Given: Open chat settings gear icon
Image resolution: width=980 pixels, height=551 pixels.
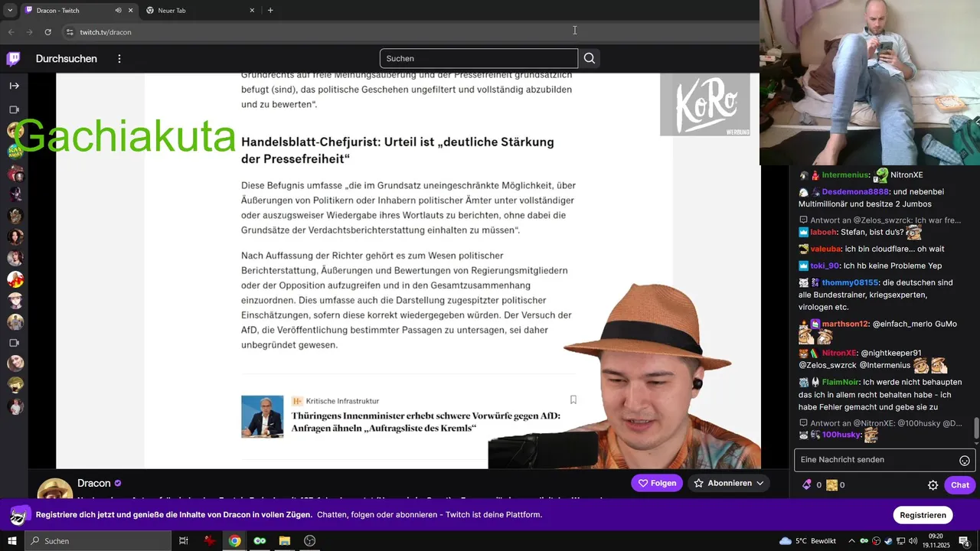Looking at the screenshot, I should click(x=933, y=485).
